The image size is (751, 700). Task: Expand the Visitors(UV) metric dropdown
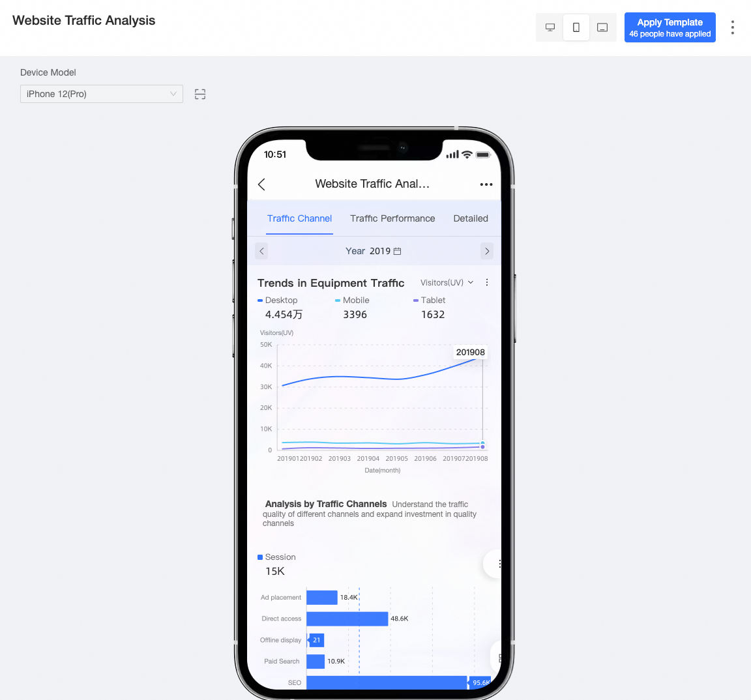point(447,282)
